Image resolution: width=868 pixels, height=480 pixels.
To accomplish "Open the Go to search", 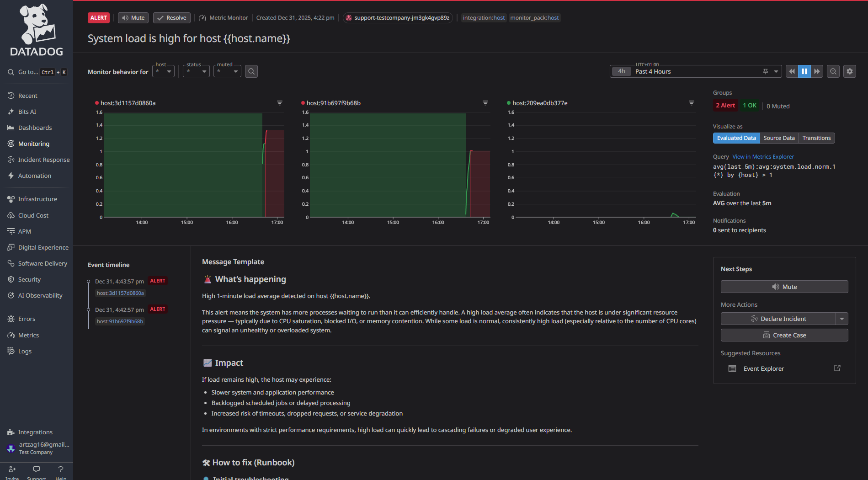I will (x=37, y=72).
